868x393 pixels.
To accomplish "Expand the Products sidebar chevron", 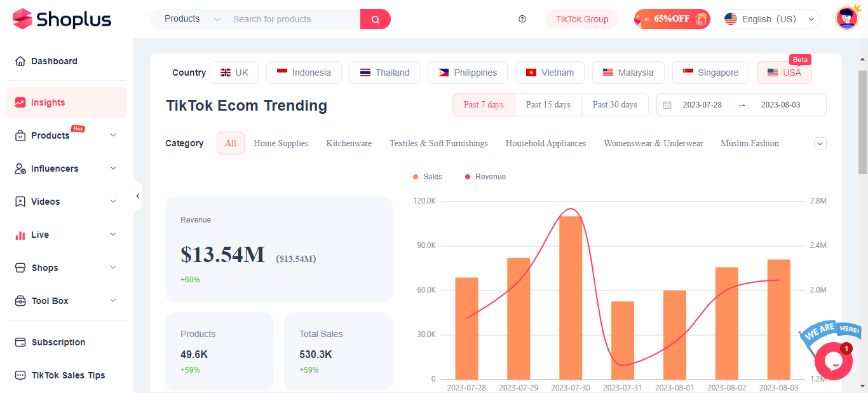I will coord(113,135).
